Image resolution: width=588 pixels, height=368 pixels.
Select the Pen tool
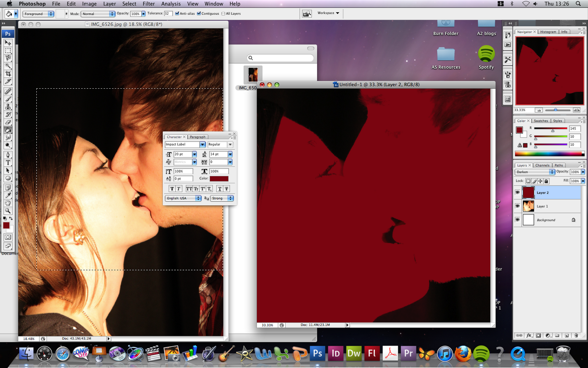coord(8,155)
